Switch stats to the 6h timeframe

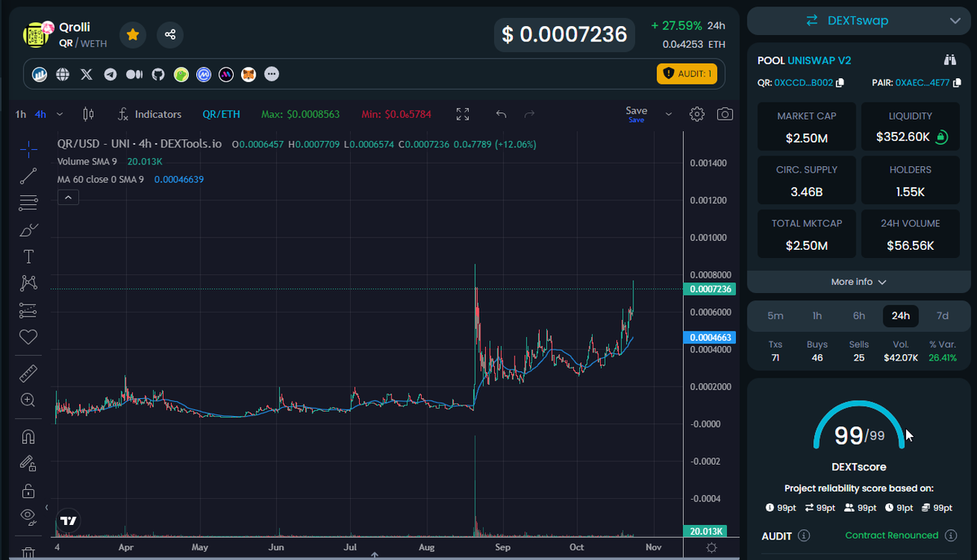(859, 316)
